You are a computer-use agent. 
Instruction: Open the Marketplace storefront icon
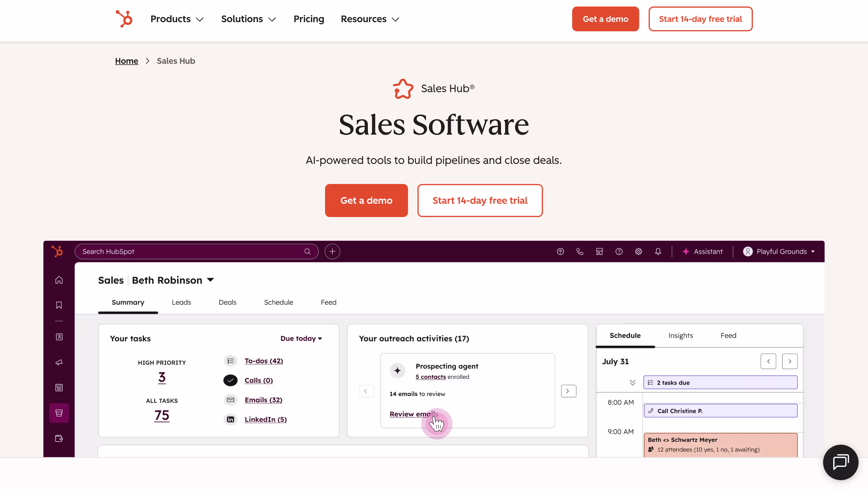tap(599, 251)
